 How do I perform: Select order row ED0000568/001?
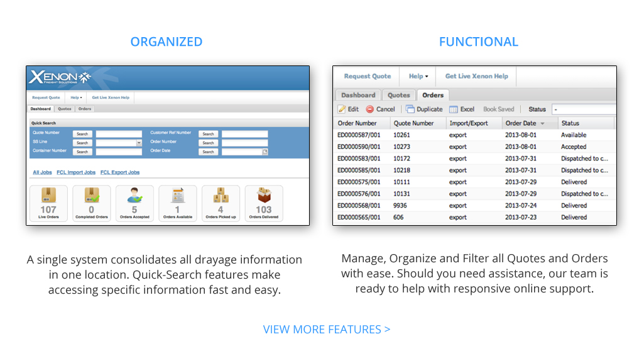tap(474, 206)
